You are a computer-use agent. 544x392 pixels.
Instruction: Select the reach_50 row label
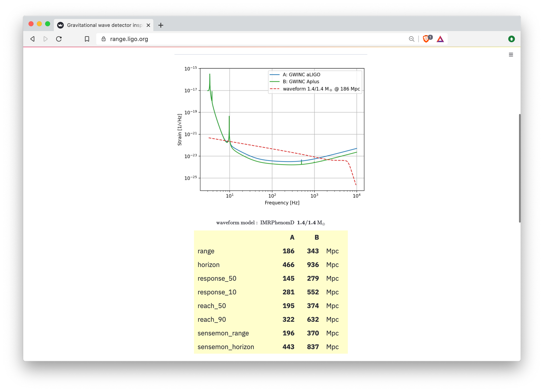pyautogui.click(x=212, y=306)
